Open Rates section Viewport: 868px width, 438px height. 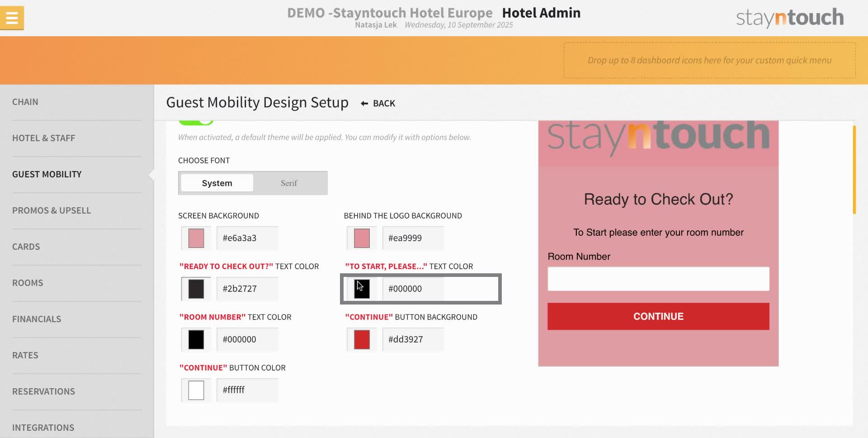pos(25,355)
